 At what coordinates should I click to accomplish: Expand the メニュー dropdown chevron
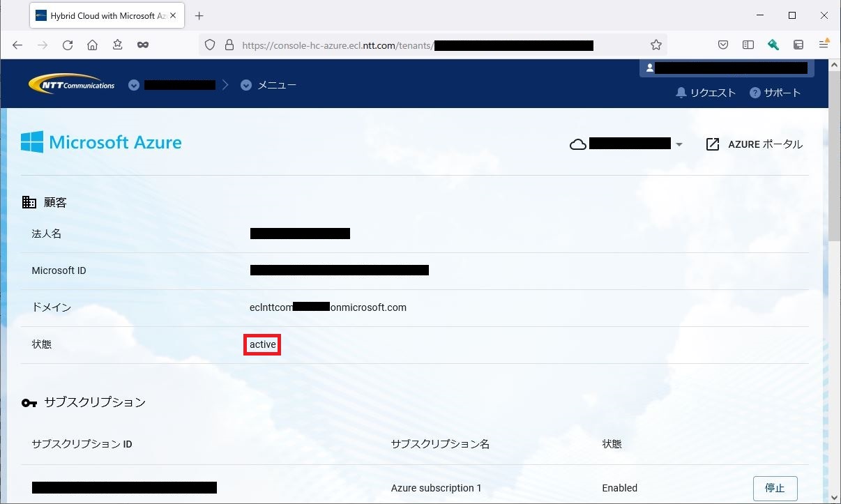tap(245, 85)
